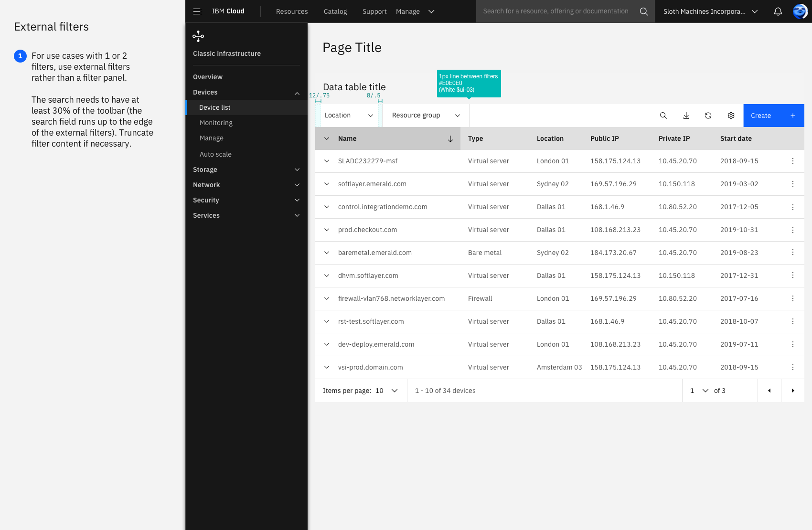Expand the prod.checkout.com row
Viewport: 812px width, 530px height.
pyautogui.click(x=327, y=230)
